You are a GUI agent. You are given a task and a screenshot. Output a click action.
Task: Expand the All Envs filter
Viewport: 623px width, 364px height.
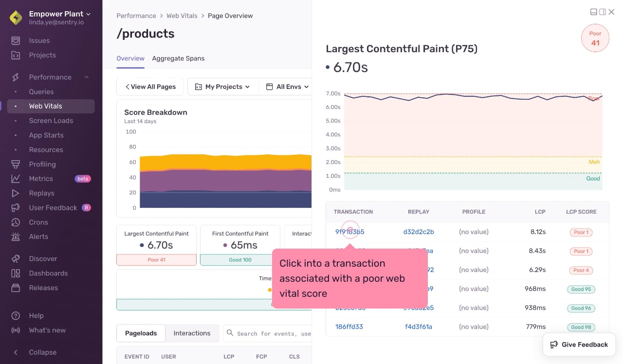[x=287, y=87]
